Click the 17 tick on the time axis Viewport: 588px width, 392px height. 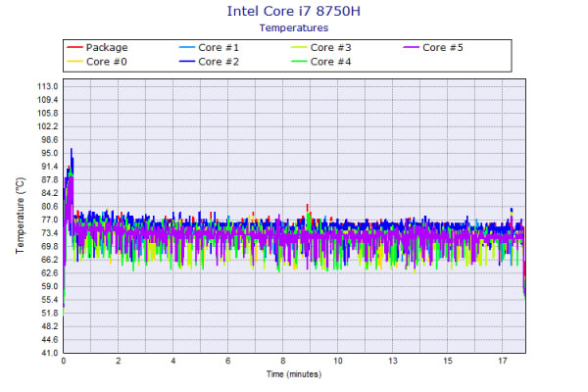(503, 361)
